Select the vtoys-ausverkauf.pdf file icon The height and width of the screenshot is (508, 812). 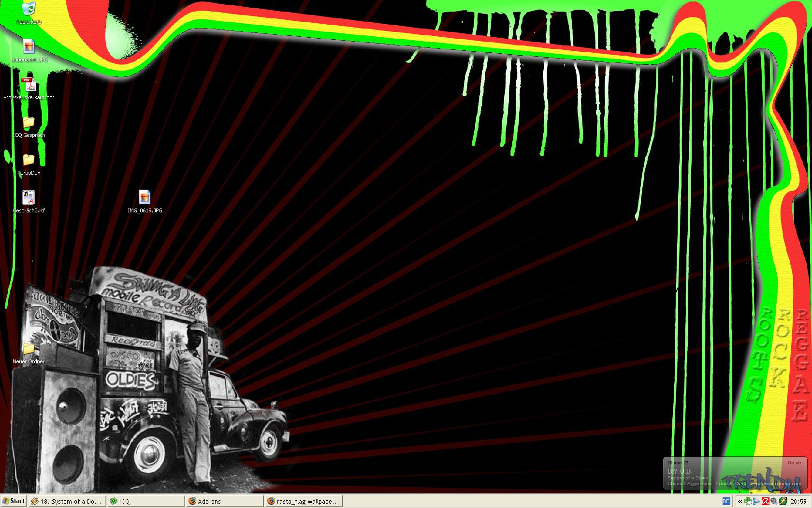point(29,85)
